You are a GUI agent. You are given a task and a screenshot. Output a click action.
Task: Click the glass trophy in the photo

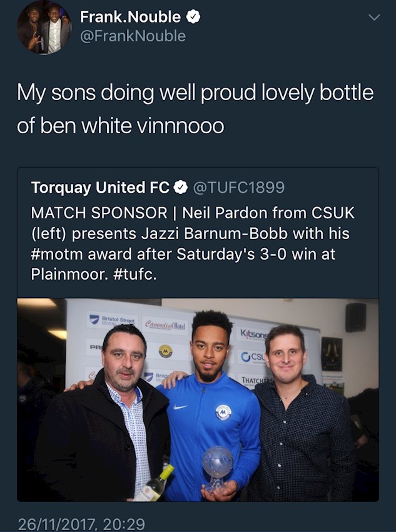pos(217,465)
